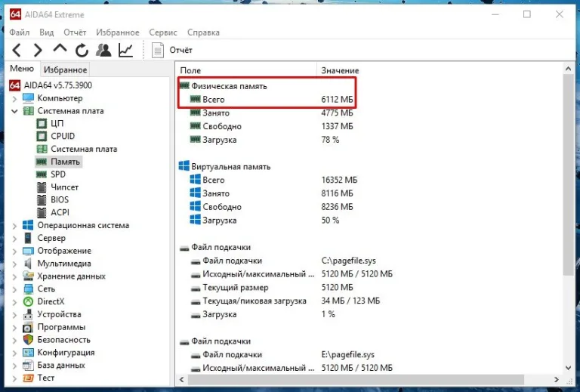Expand the Сеть node
Screen dimensions: 580x392
pyautogui.click(x=14, y=289)
